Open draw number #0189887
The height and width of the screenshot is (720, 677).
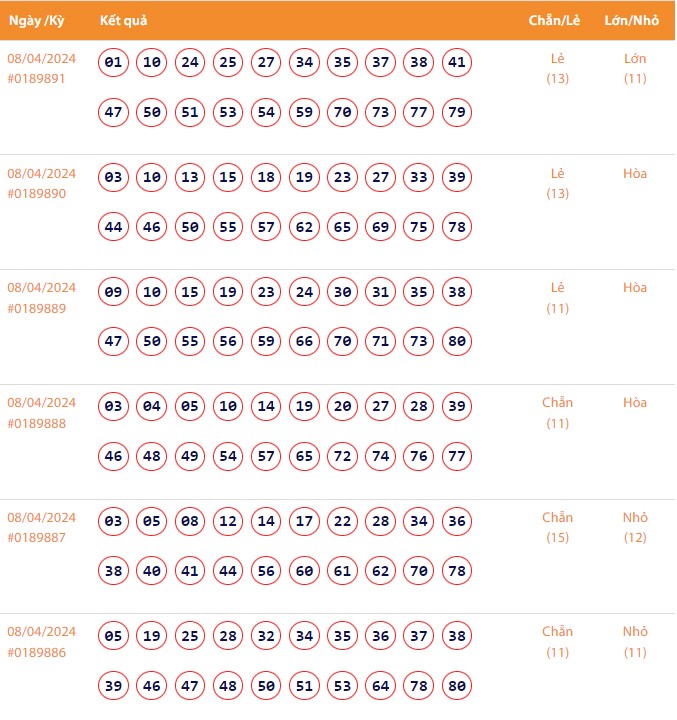(x=36, y=538)
